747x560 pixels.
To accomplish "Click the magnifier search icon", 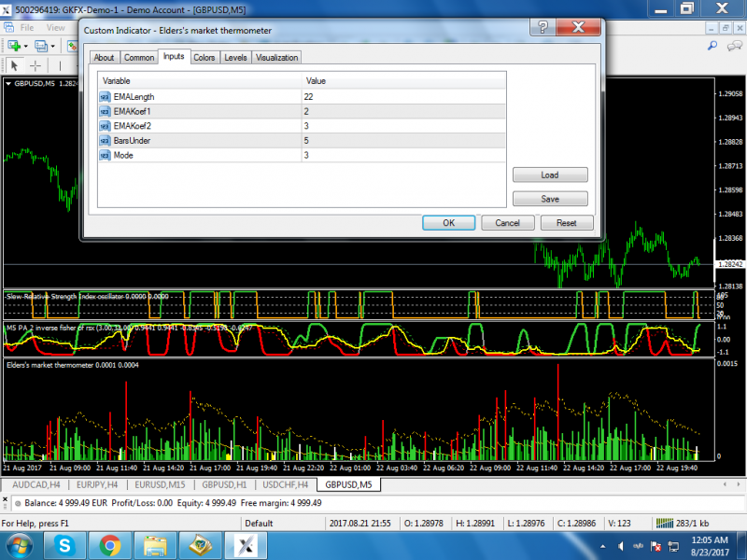I will coord(712,46).
